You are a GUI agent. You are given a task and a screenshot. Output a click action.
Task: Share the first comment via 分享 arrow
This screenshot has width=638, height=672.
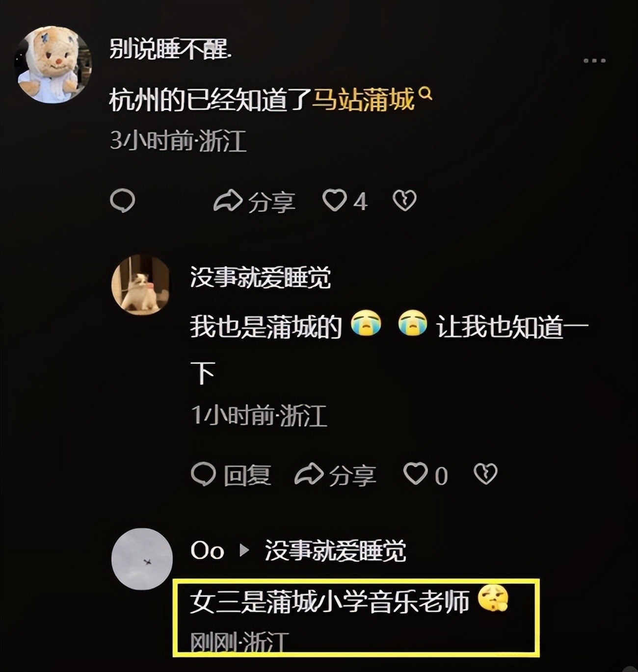pyautogui.click(x=254, y=201)
